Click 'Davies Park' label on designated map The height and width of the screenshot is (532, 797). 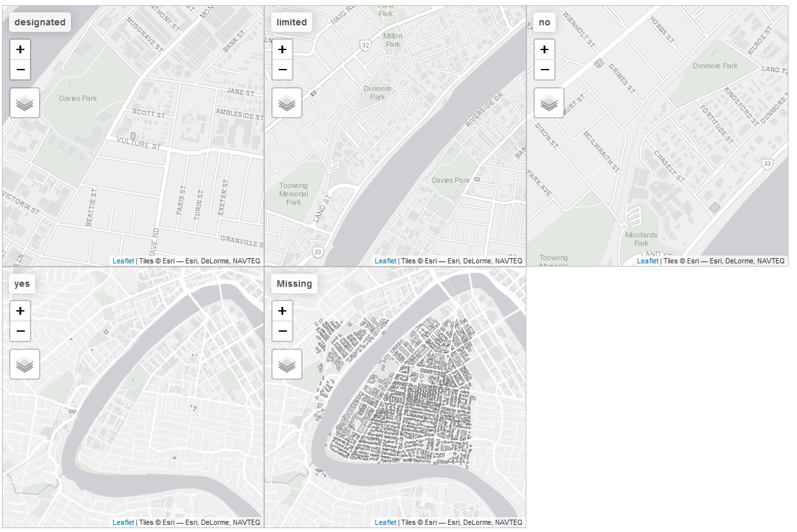[78, 98]
